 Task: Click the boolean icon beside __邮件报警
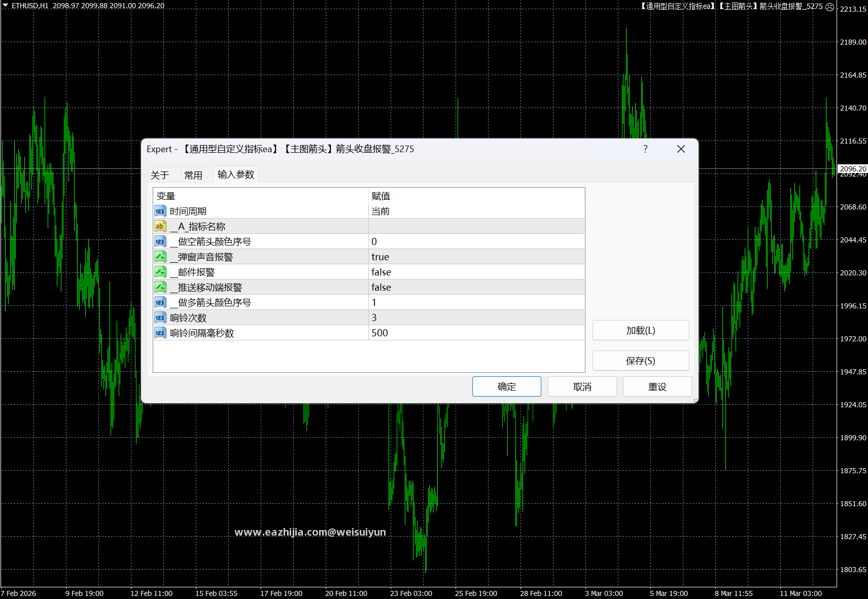coord(160,272)
